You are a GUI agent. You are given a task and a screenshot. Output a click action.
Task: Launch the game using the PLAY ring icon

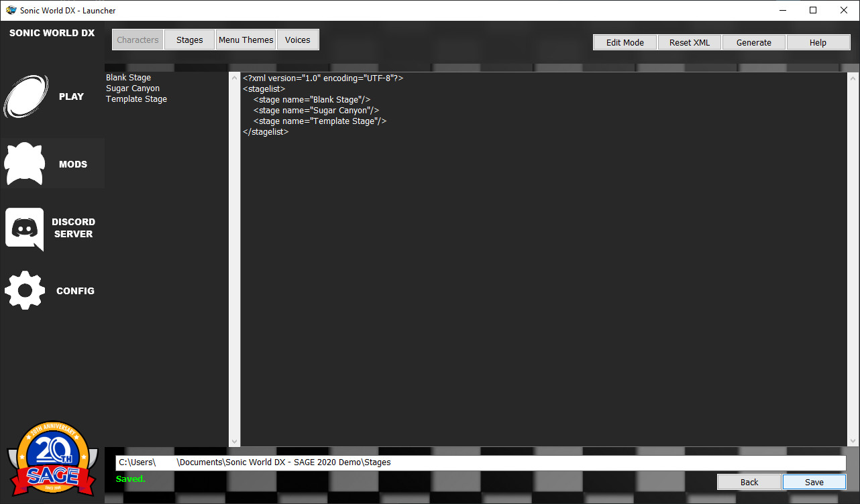tap(27, 96)
